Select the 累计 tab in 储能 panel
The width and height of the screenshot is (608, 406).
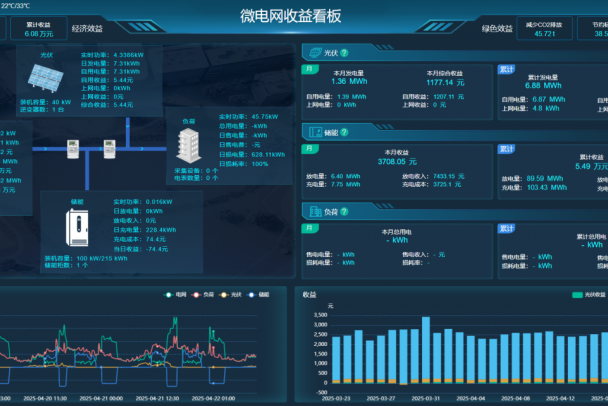507,149
